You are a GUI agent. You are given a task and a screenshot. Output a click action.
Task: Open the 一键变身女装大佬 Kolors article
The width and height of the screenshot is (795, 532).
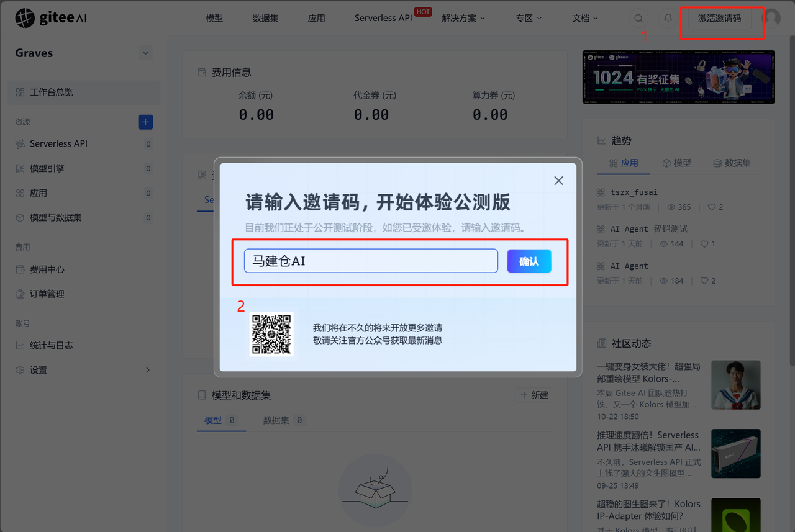click(x=649, y=372)
